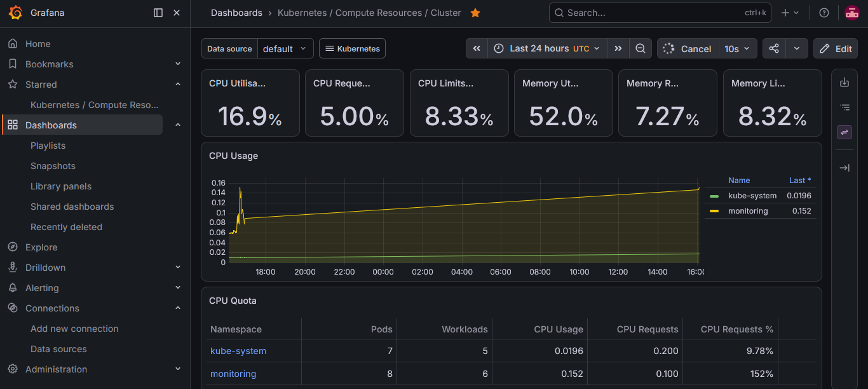The height and width of the screenshot is (389, 868).
Task: Open Recently deleted dashboards
Action: coord(66,227)
